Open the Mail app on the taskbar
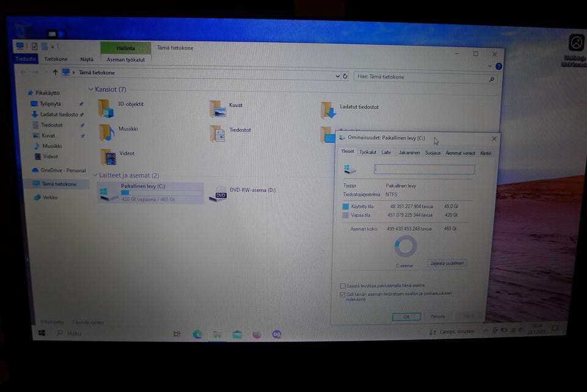 tap(237, 335)
